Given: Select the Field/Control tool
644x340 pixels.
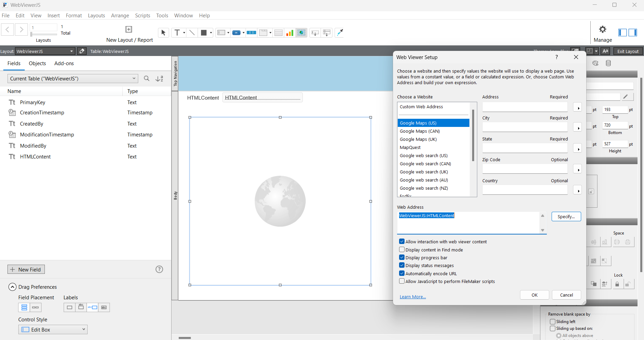Looking at the screenshot, I should coord(221,33).
